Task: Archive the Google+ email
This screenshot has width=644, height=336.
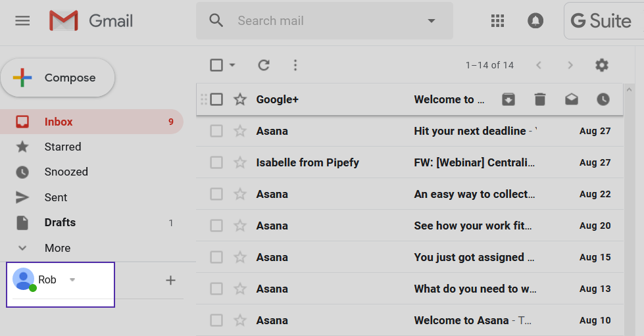Action: coord(508,99)
